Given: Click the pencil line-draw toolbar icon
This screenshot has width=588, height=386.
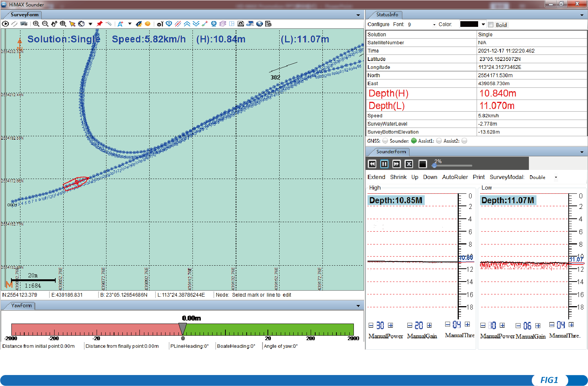Looking at the screenshot, I should pos(14,23).
